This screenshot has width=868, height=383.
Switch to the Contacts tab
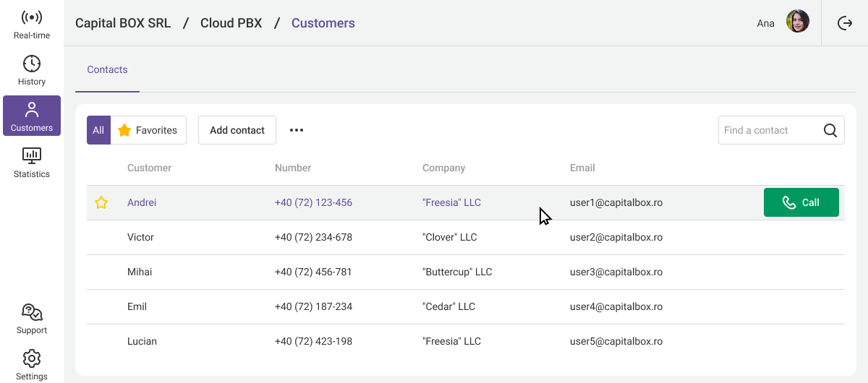[x=107, y=70]
